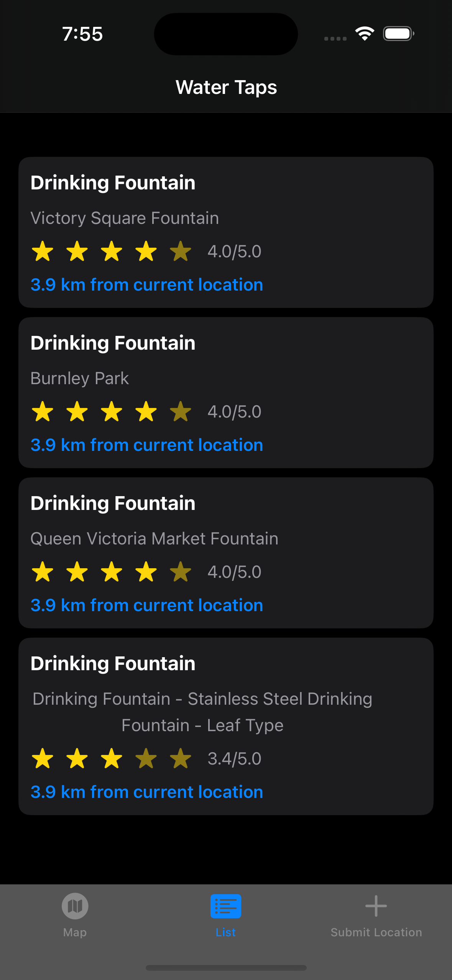Tap the 7:55 clock in status bar
The height and width of the screenshot is (980, 452).
(82, 34)
